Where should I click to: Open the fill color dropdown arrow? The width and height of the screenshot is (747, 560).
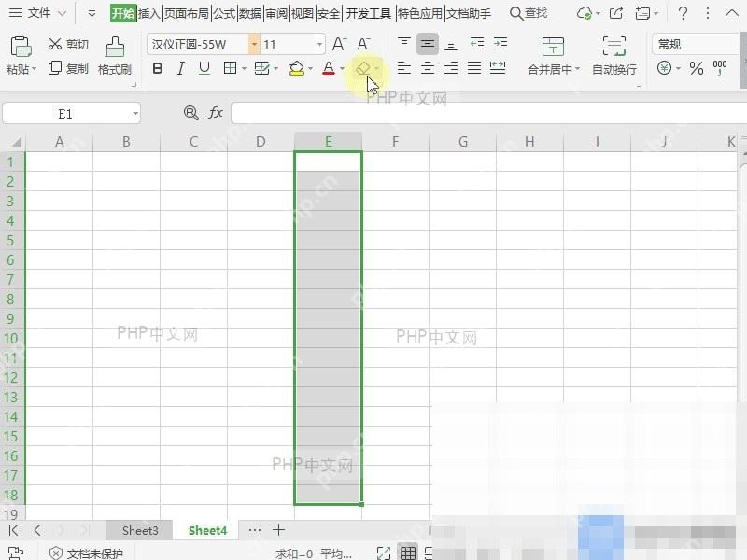click(311, 68)
